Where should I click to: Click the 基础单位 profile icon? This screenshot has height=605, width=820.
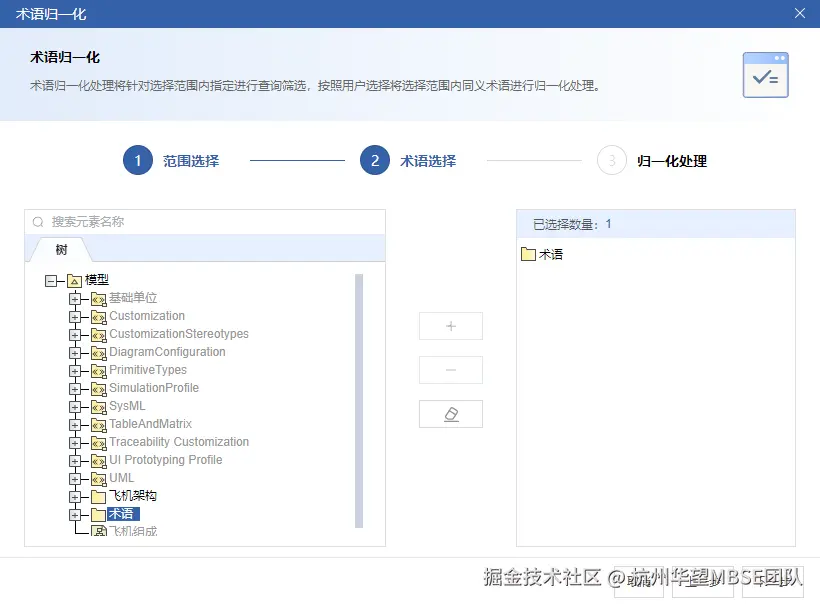click(x=98, y=299)
